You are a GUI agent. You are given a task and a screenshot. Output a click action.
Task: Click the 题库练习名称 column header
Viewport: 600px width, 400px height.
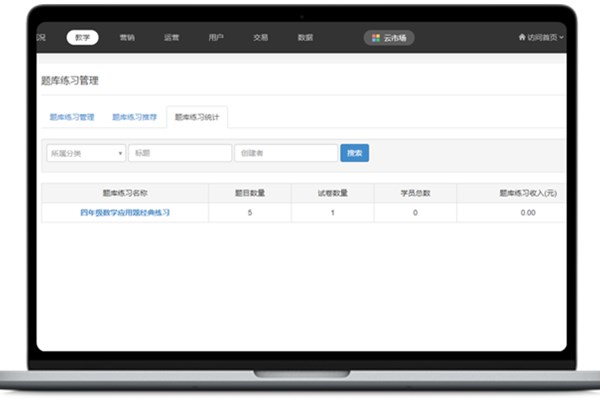125,193
